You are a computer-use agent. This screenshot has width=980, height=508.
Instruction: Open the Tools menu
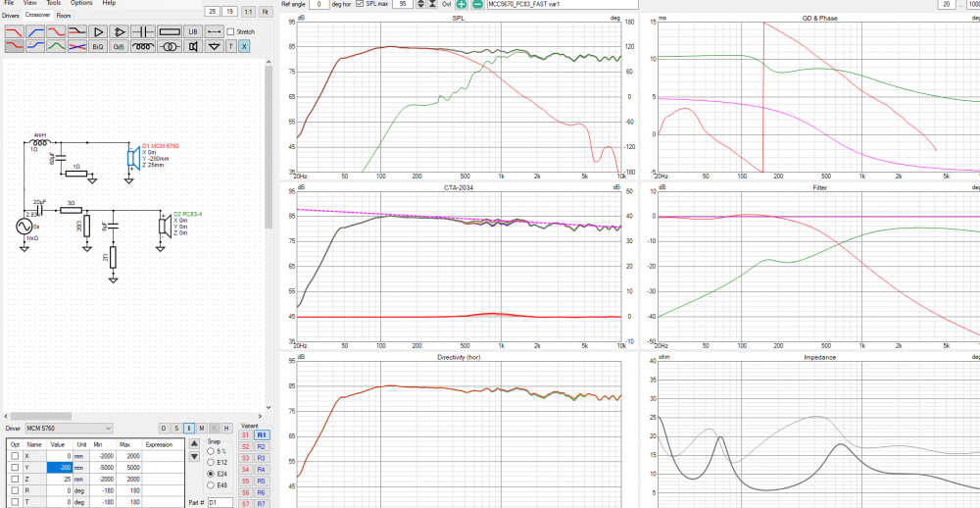(54, 3)
